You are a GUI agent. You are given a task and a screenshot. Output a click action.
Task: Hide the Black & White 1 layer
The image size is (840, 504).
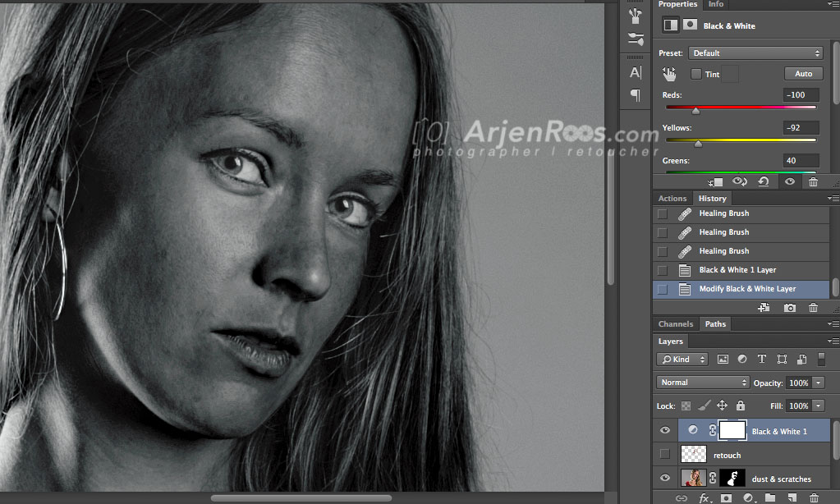[665, 431]
